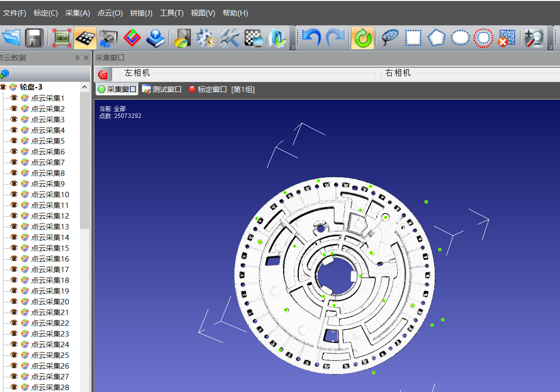Screen dimensions: 560x392
Task: Click the undo arrow in toolbar
Action: click(x=311, y=38)
